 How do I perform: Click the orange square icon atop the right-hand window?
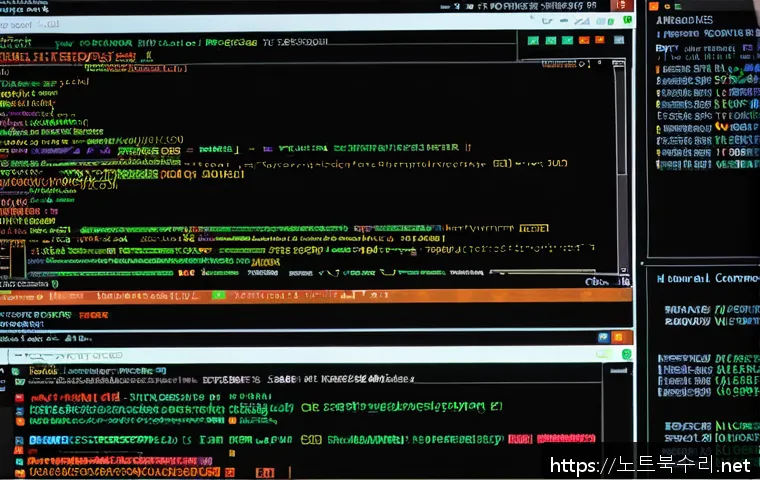point(653,6)
